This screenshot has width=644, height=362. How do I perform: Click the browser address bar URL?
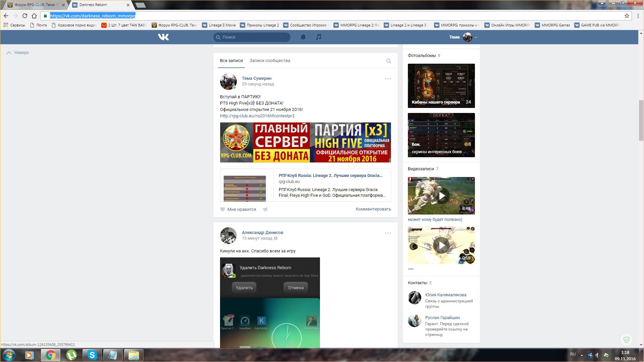pyautogui.click(x=93, y=16)
